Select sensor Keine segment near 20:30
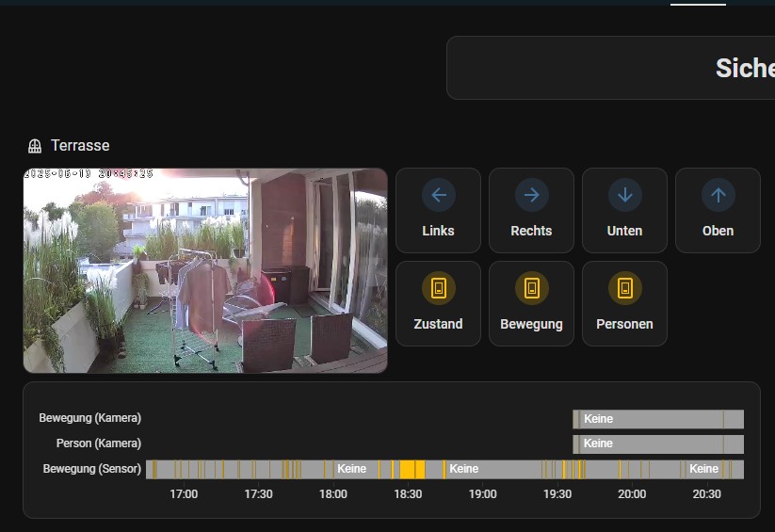Screen dimensions: 775x532 [702, 469]
